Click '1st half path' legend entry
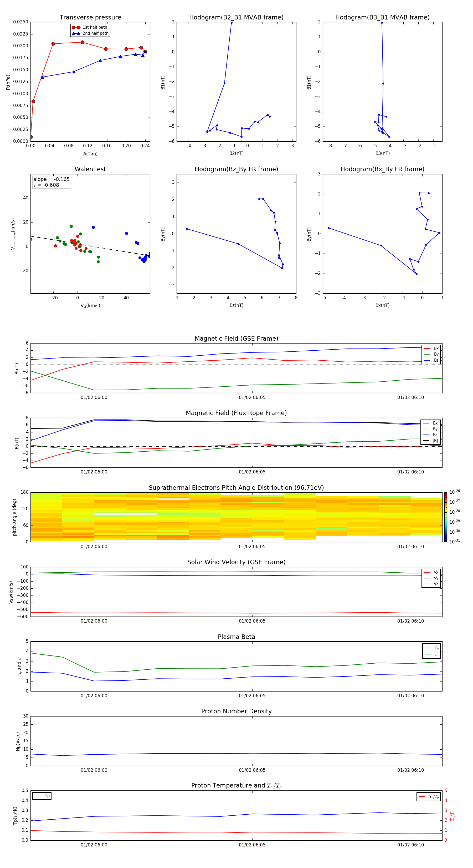 (x=90, y=27)
